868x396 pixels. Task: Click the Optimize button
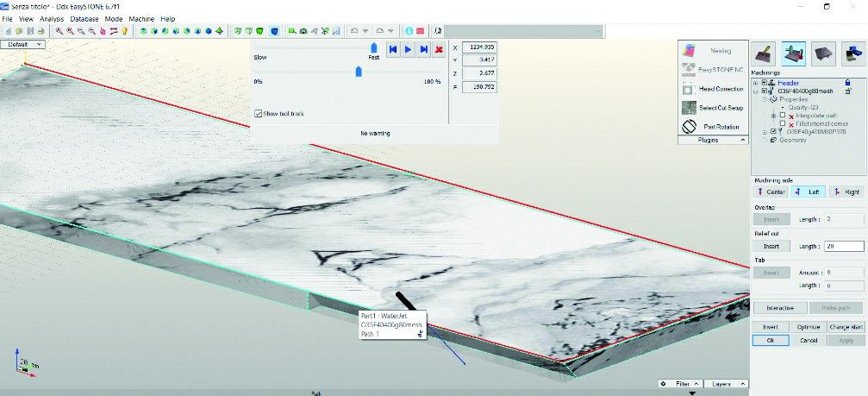(809, 327)
